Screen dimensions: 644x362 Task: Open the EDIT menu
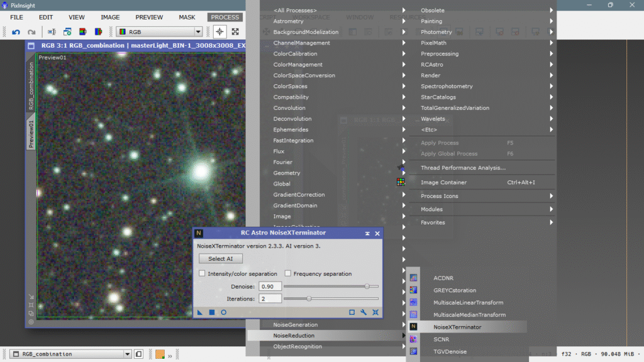[x=45, y=17]
